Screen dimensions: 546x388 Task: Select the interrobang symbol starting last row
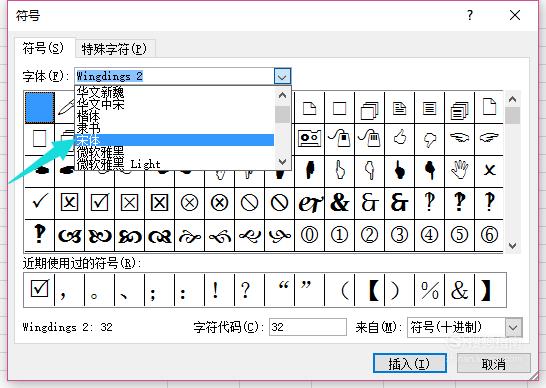click(x=40, y=235)
